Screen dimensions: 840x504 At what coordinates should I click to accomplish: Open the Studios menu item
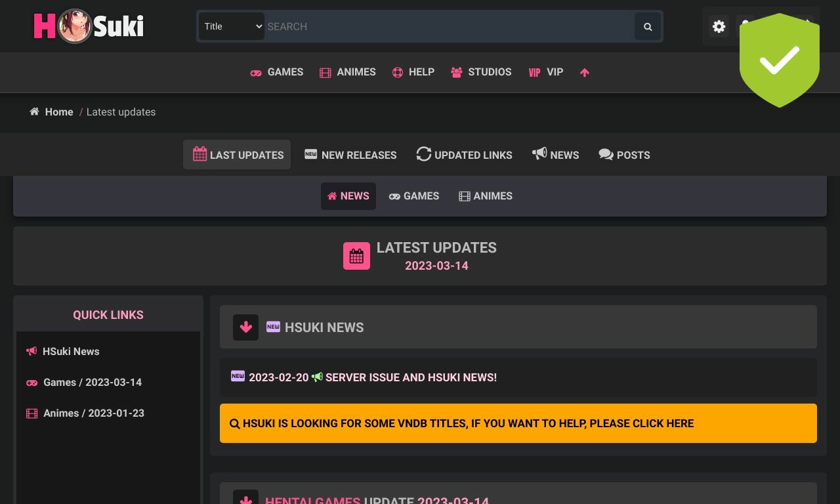[481, 72]
